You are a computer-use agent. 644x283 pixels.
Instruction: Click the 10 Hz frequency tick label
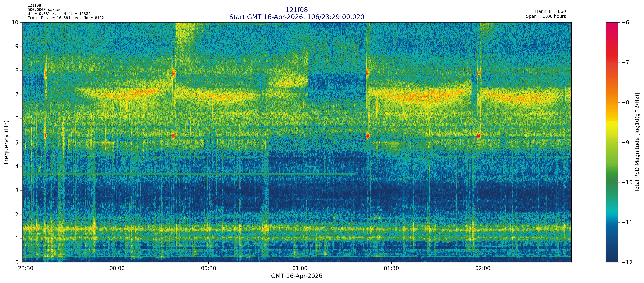pyautogui.click(x=15, y=23)
